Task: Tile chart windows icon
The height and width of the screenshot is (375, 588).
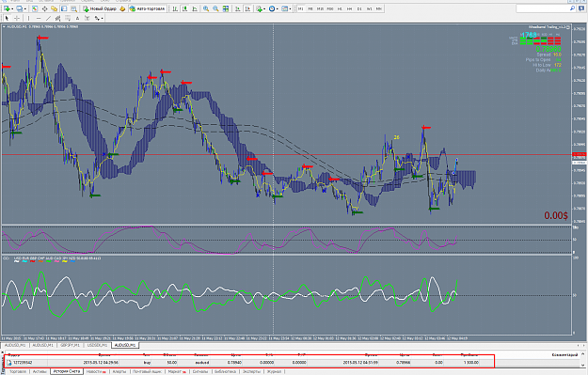Action: 226,8
